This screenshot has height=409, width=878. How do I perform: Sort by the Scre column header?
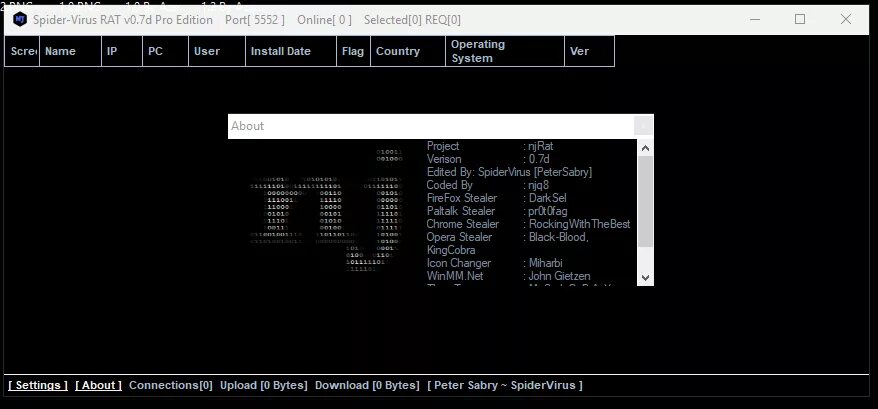[22, 51]
